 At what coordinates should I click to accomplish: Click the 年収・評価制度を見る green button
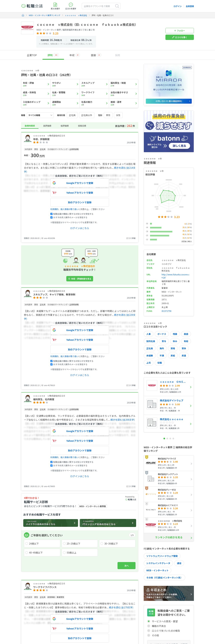tap(80, 279)
